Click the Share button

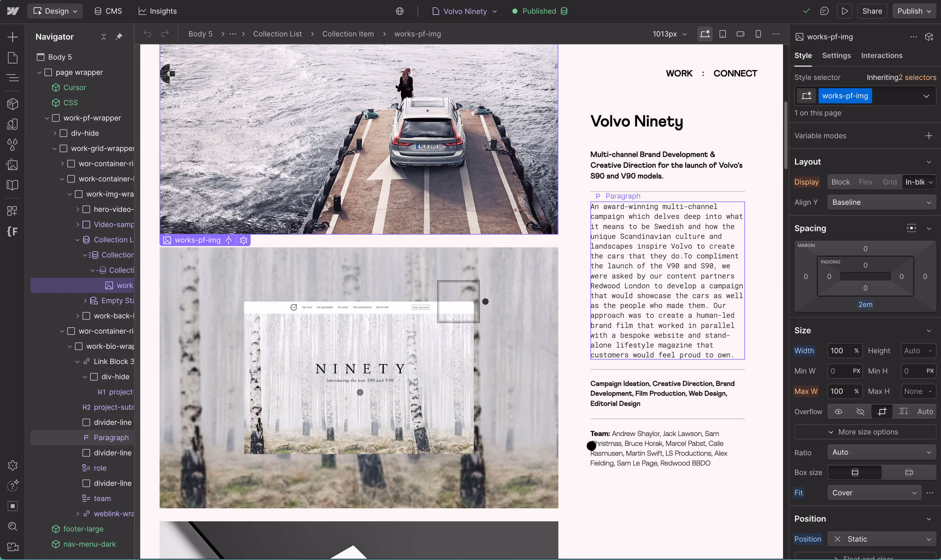(872, 11)
